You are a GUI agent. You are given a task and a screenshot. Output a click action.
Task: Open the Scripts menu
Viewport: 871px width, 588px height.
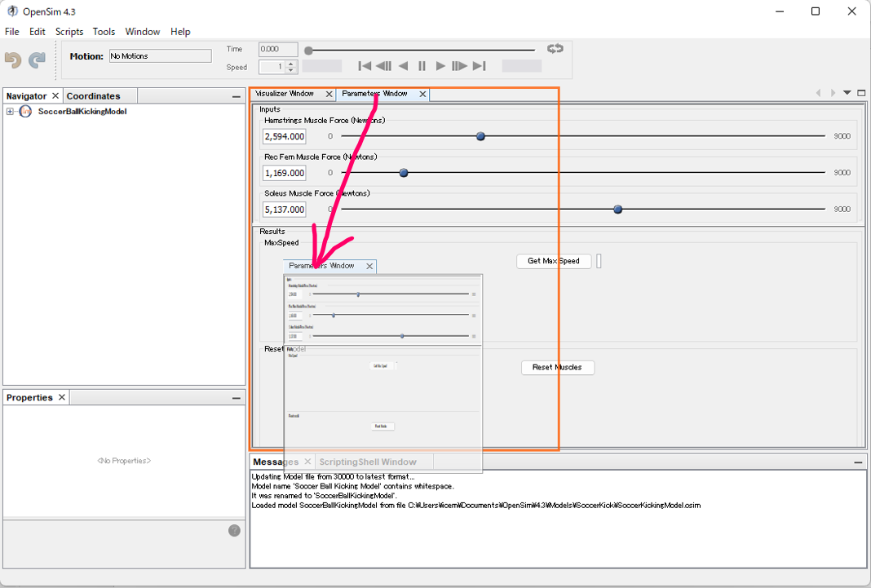point(69,32)
